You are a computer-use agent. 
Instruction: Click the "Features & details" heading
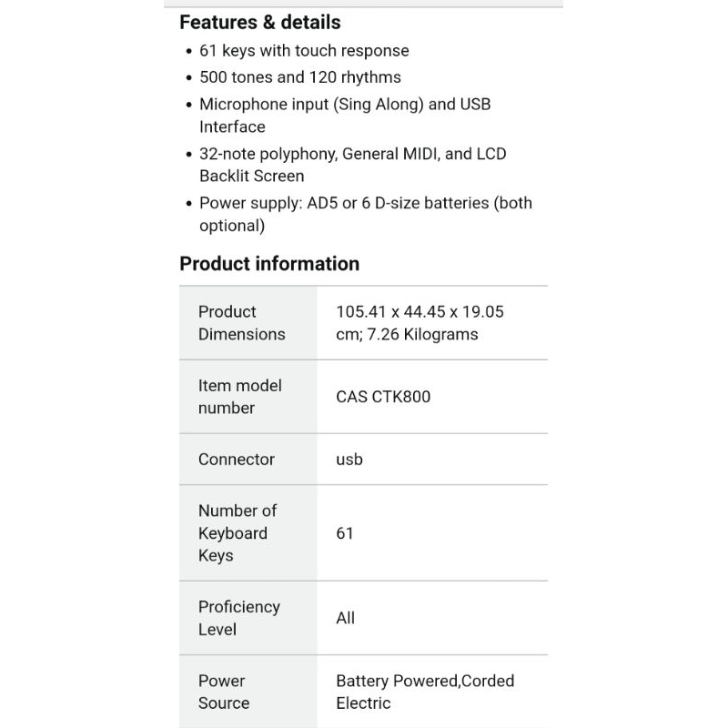[260, 23]
